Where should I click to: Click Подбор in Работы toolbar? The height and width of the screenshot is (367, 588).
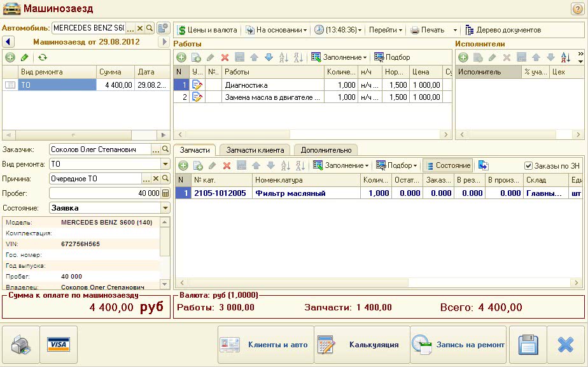tap(392, 57)
